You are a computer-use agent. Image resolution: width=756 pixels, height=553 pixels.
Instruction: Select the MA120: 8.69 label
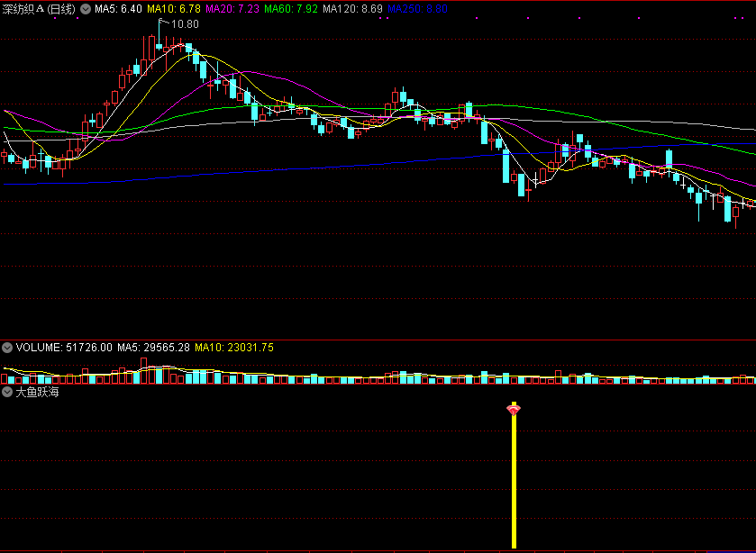[x=352, y=9]
